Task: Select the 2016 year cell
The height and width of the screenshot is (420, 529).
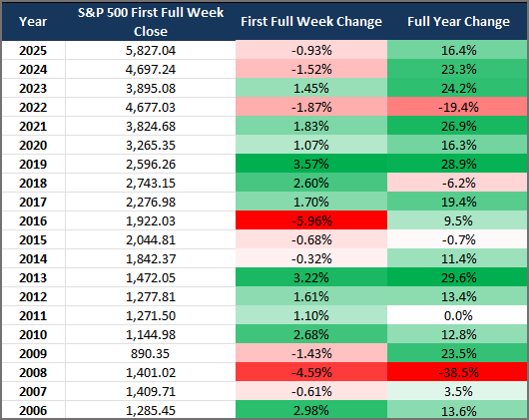Action: [33, 220]
